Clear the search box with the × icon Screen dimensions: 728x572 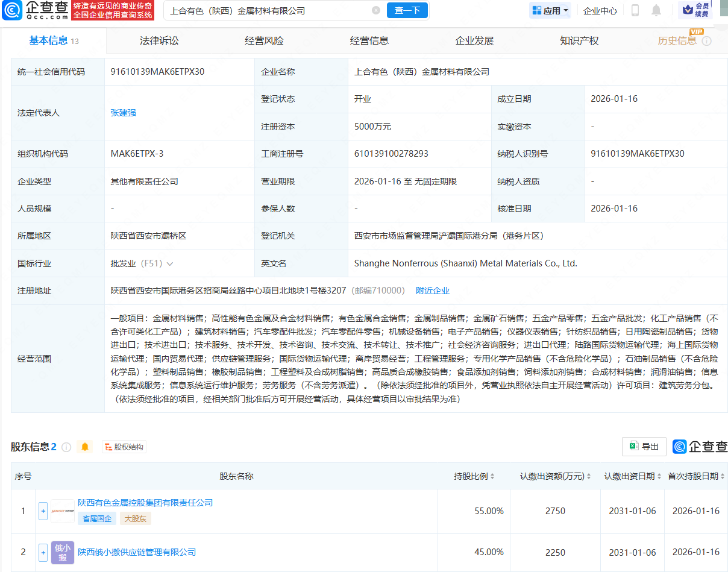tap(377, 10)
